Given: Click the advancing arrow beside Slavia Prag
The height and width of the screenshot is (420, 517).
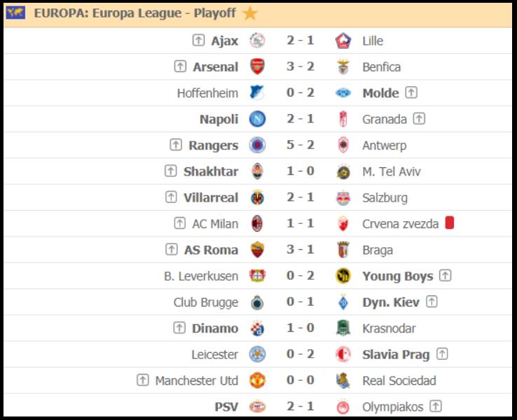Looking at the screenshot, I should 441,354.
